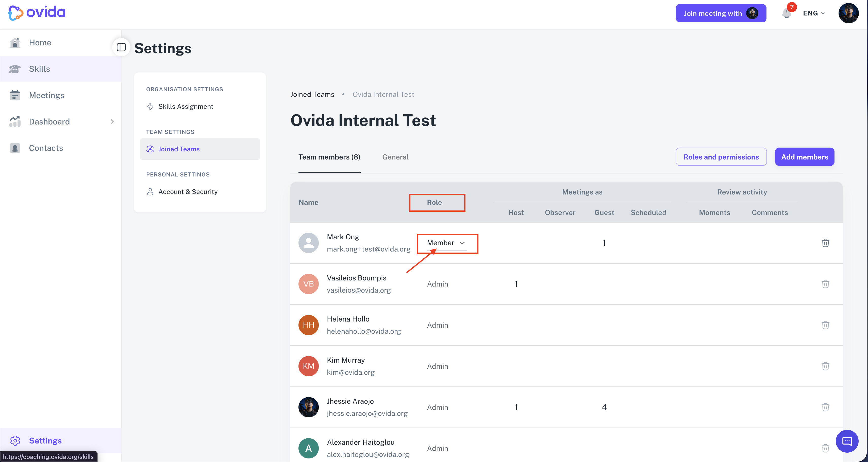
Task: Click the Ovida Internal Test breadcrumb text
Action: 383,94
